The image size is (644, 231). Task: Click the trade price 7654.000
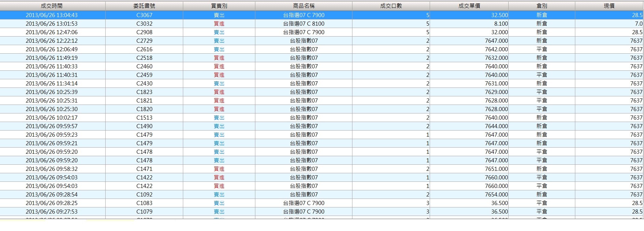pyautogui.click(x=496, y=194)
